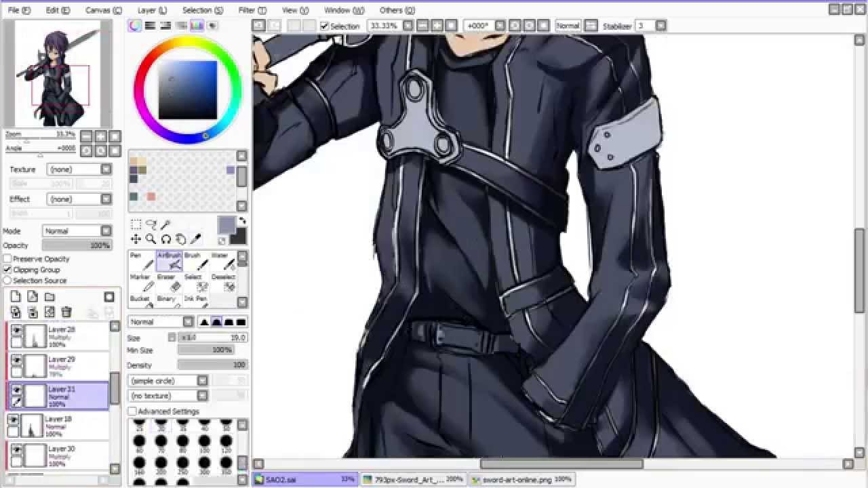Activate the rotate view tool
This screenshot has width=868, height=488.
click(x=165, y=239)
